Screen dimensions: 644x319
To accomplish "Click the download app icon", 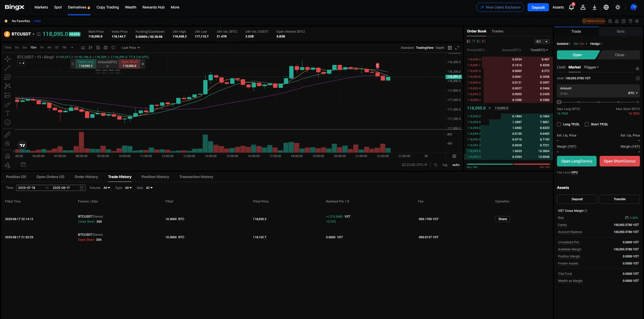I will 594,7.
